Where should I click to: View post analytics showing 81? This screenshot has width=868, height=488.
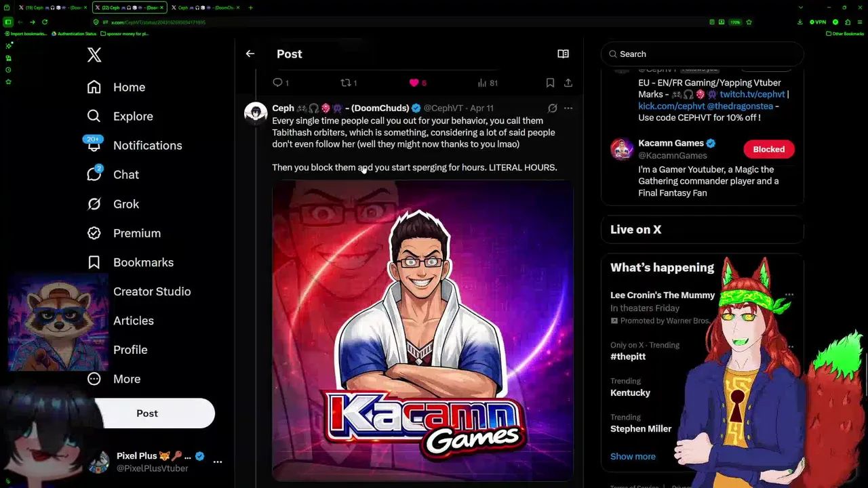[x=488, y=83]
